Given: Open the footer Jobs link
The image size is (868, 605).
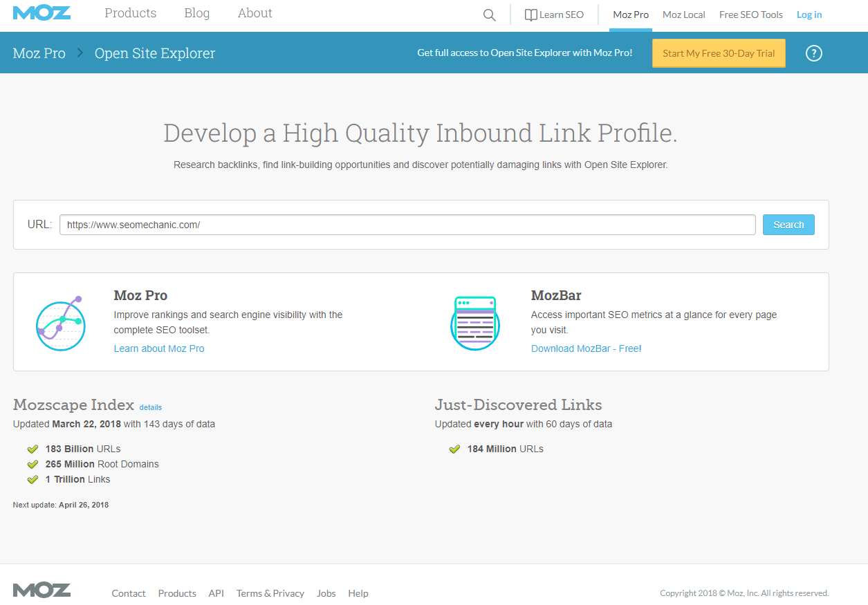Looking at the screenshot, I should [x=326, y=593].
